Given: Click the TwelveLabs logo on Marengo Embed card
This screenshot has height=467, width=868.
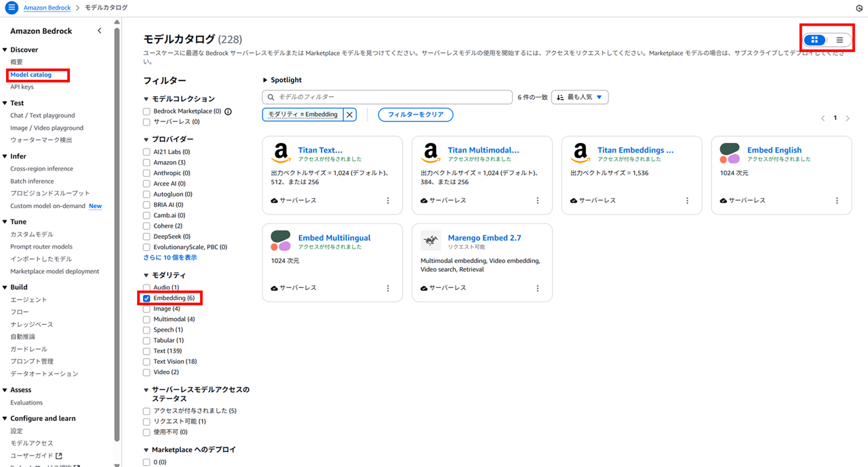Looking at the screenshot, I should [x=431, y=241].
